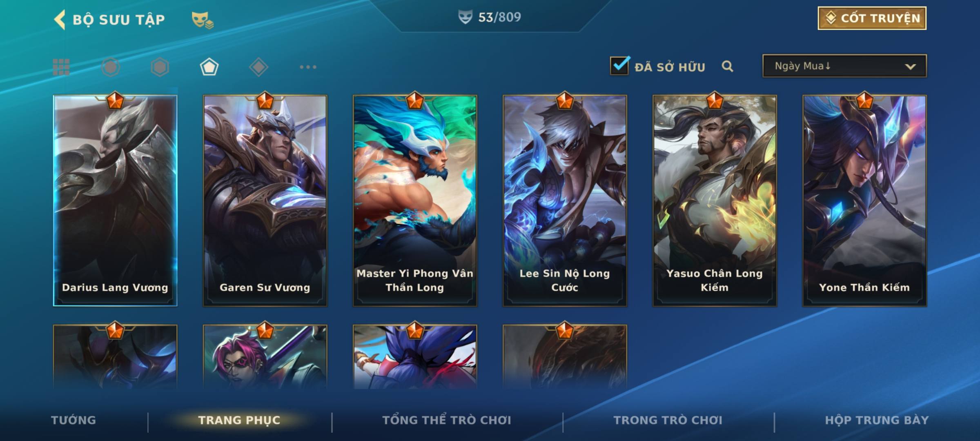
Task: Select the highlighted pentagon rarity filter
Action: coord(209,67)
